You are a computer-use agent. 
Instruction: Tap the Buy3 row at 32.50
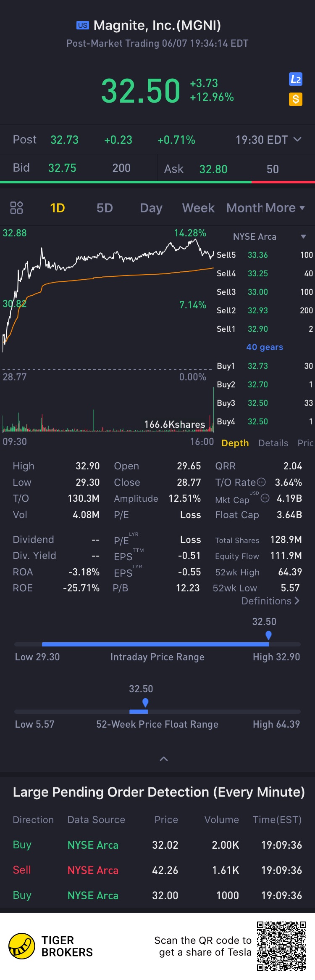[x=265, y=403]
